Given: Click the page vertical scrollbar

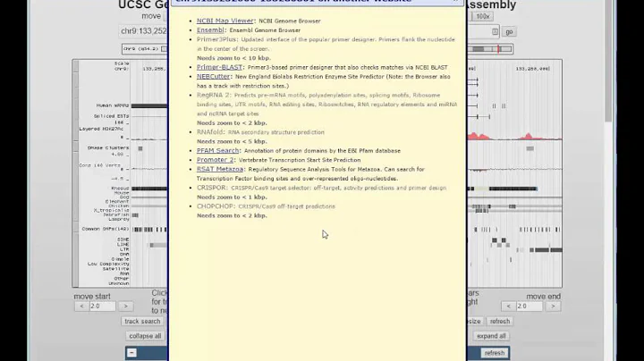Looking at the screenshot, I should [608, 60].
